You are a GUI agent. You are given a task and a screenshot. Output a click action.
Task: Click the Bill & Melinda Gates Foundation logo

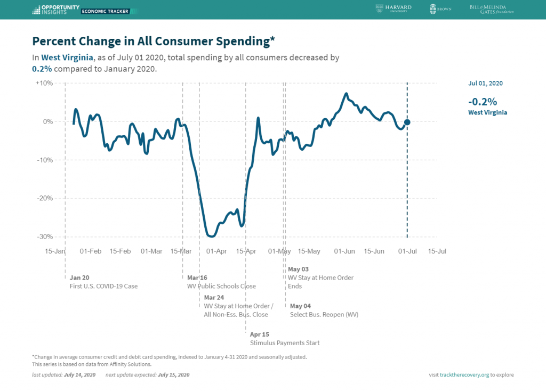point(491,10)
